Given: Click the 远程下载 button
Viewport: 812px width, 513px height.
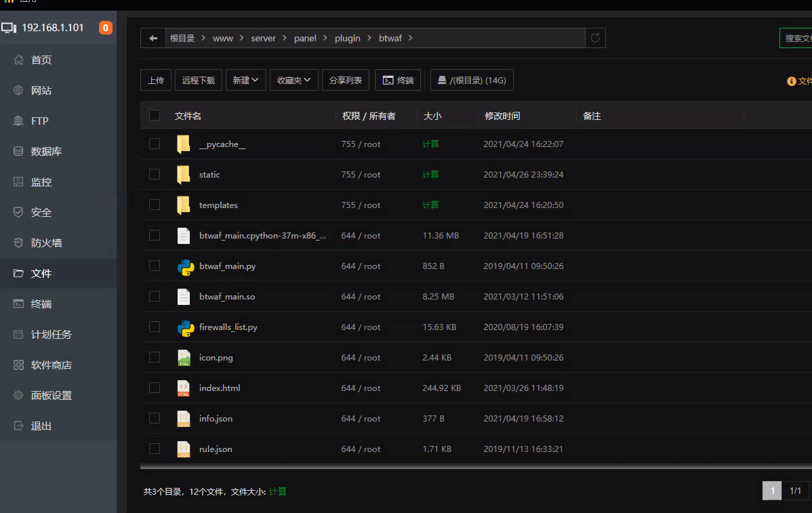Looking at the screenshot, I should 199,80.
